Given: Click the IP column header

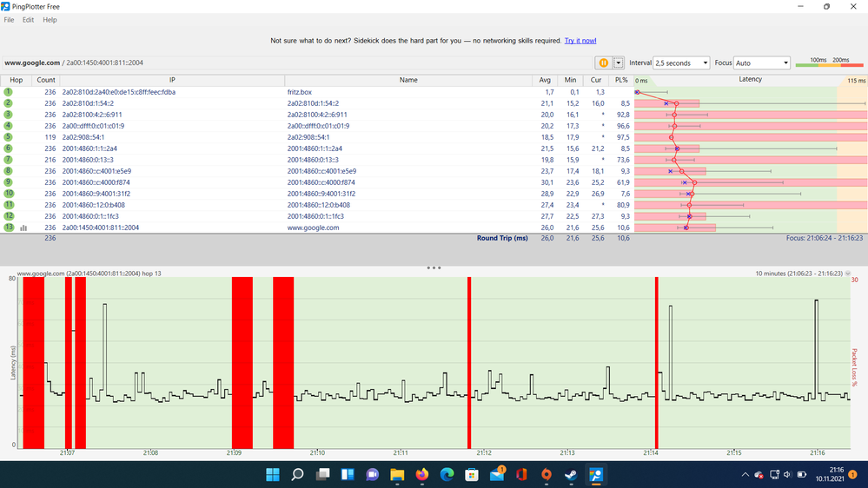Looking at the screenshot, I should (172, 80).
